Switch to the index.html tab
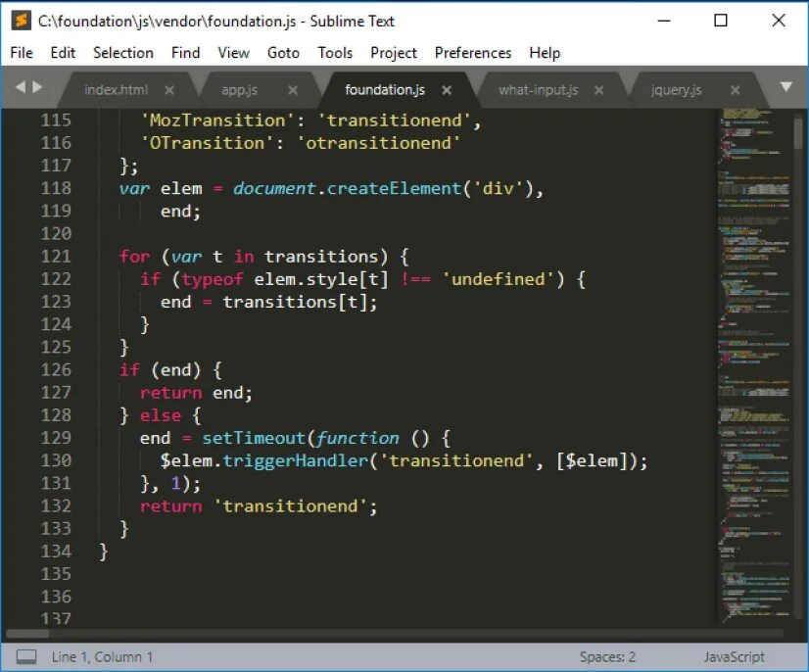809x672 pixels. coord(117,90)
